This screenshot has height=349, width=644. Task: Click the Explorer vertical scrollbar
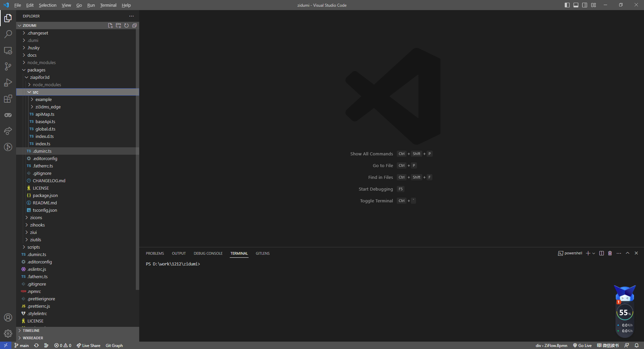137,159
